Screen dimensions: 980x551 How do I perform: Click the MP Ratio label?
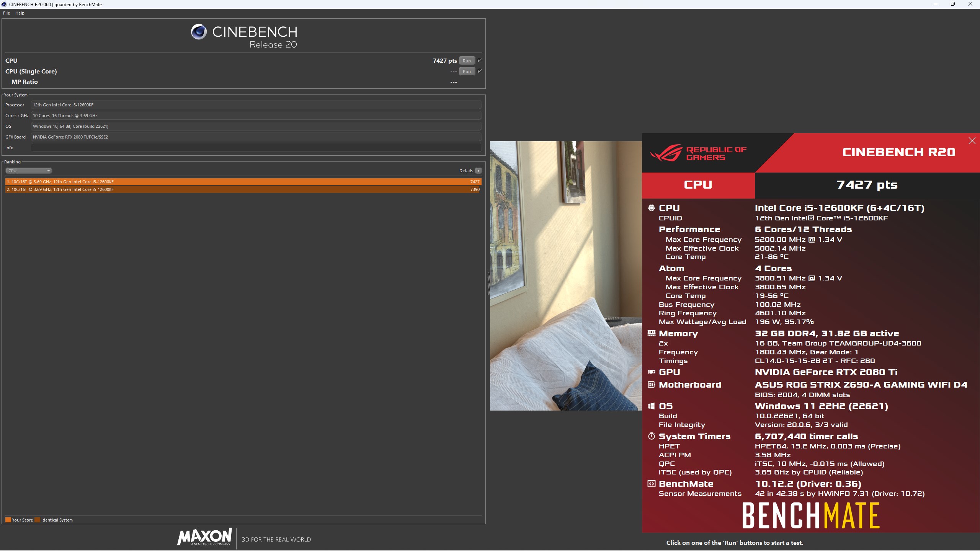point(24,82)
